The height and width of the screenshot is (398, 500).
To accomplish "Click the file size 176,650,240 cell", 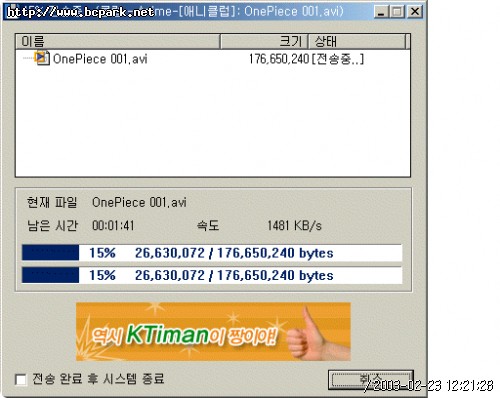I will (x=279, y=59).
